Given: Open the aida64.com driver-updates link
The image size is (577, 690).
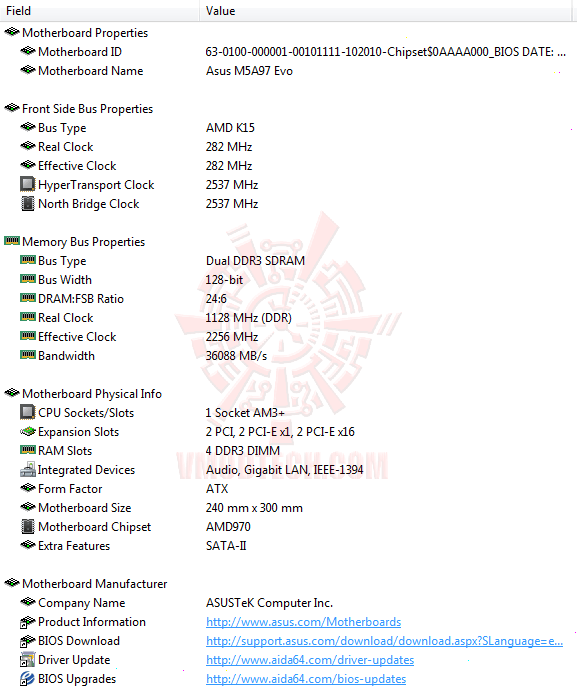Looking at the screenshot, I should pyautogui.click(x=310, y=660).
